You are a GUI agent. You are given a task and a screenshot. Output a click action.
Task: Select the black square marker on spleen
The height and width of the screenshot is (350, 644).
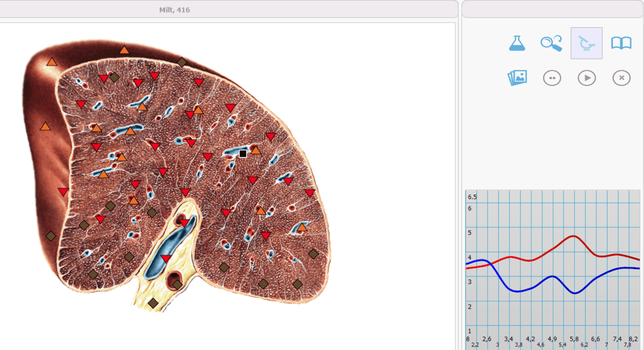[243, 154]
